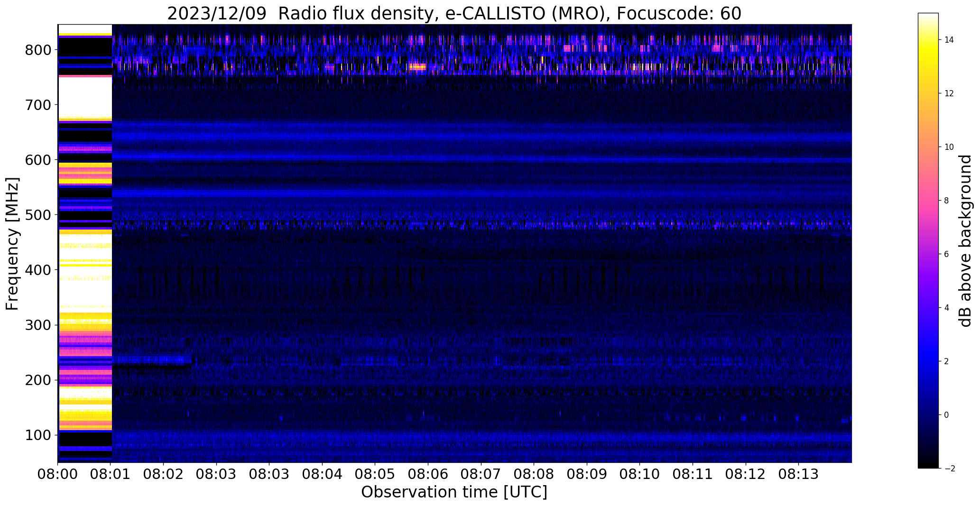
Task: Click the 08:07 time tick label
Action: pos(481,474)
